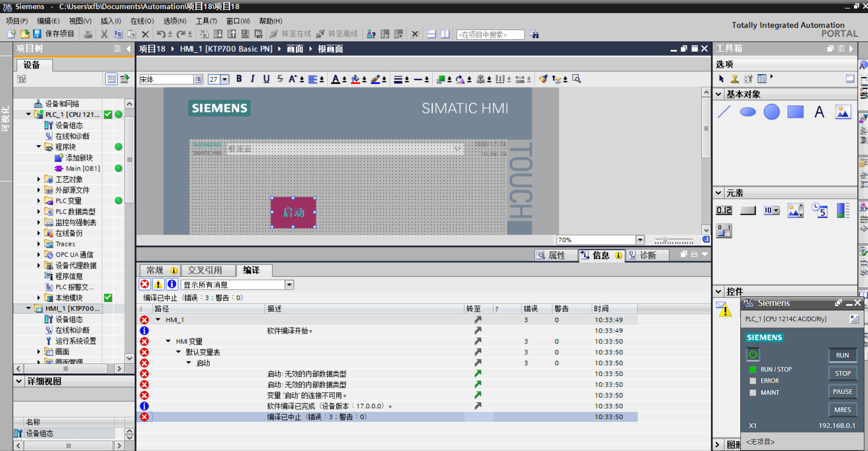Image resolution: width=868 pixels, height=451 pixels.
Task: Pick the Rectangle basic object
Action: [x=795, y=112]
